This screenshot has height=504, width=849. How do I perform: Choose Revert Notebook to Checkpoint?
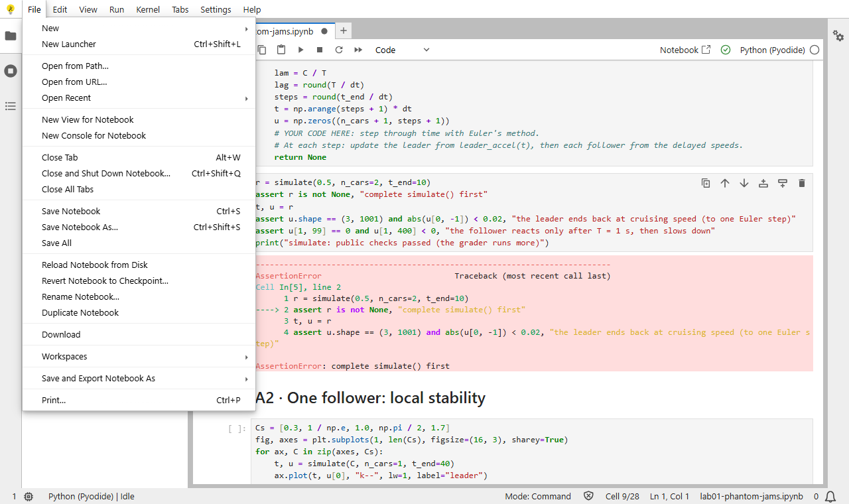[x=139, y=281]
